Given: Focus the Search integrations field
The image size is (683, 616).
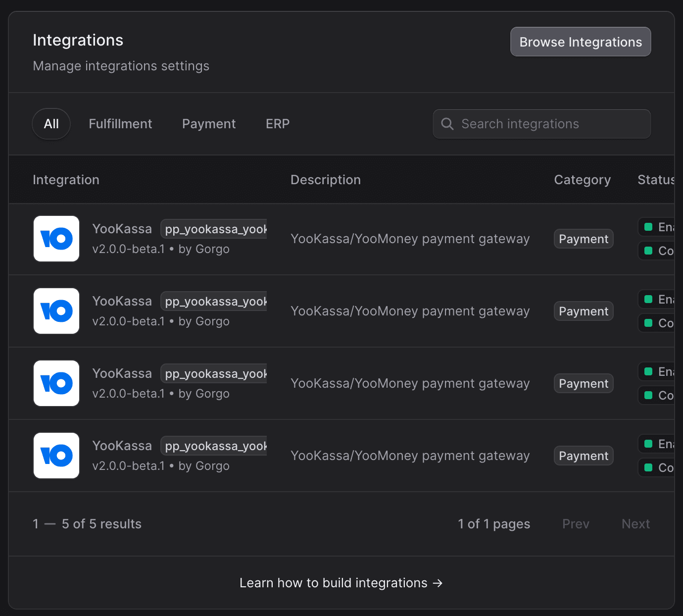Looking at the screenshot, I should (542, 124).
